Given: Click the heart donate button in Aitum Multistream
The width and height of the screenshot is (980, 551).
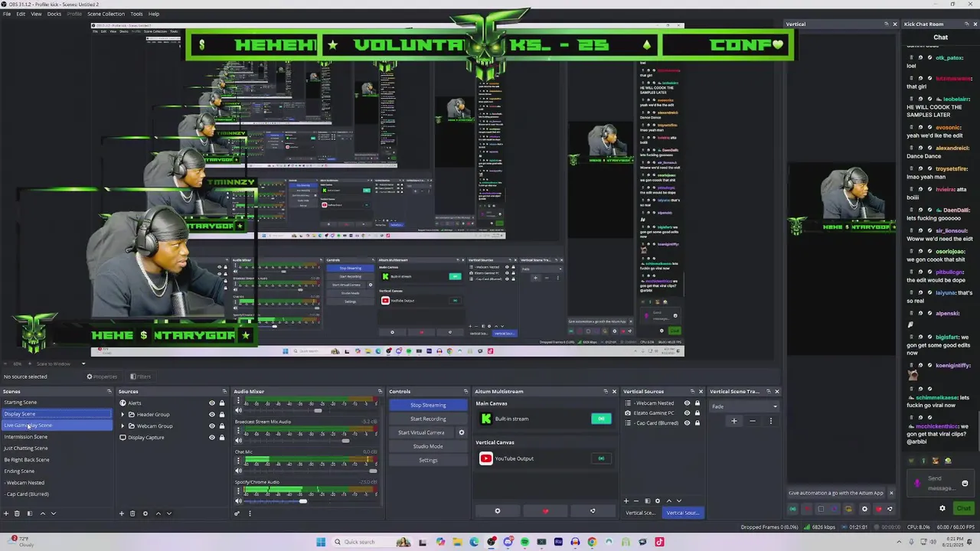Looking at the screenshot, I should 545,511.
